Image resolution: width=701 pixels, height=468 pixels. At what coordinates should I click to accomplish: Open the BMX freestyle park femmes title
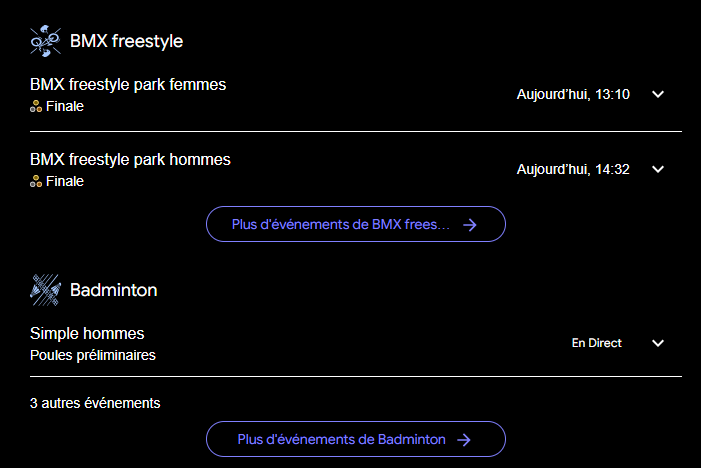[x=128, y=84]
